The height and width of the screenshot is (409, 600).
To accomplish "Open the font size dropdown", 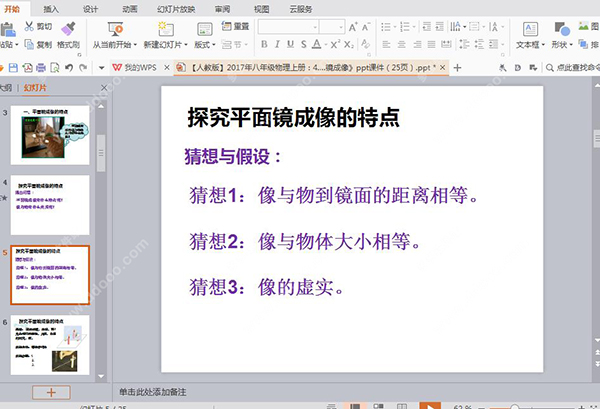I will (x=341, y=27).
